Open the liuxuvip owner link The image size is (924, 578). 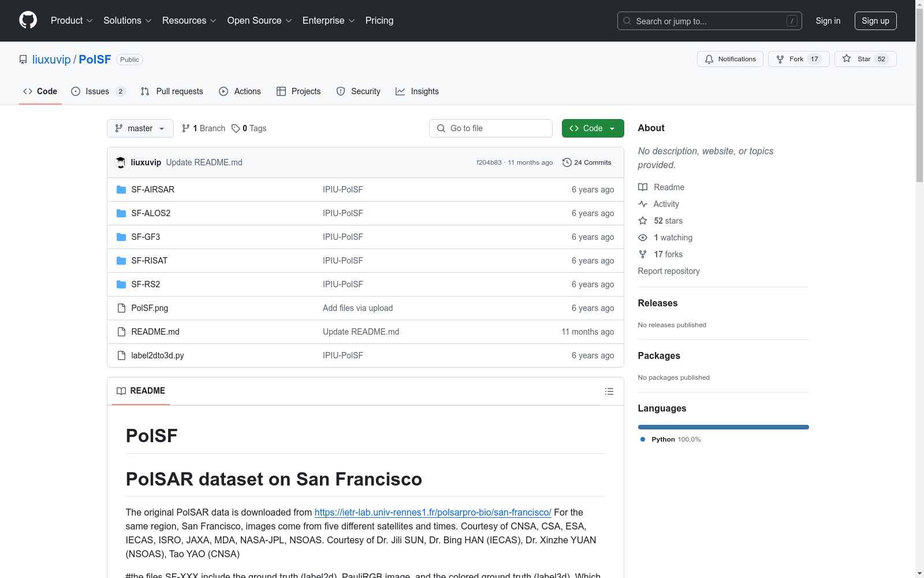point(51,60)
